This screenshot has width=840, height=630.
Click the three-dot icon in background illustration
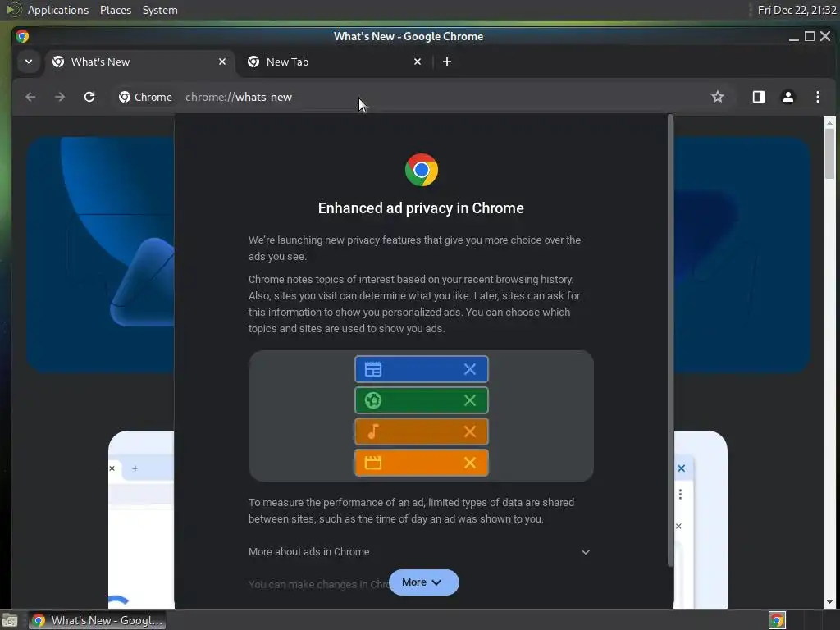pyautogui.click(x=680, y=494)
